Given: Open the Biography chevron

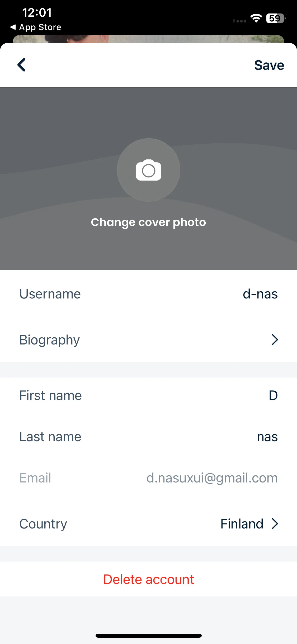Looking at the screenshot, I should coord(275,340).
